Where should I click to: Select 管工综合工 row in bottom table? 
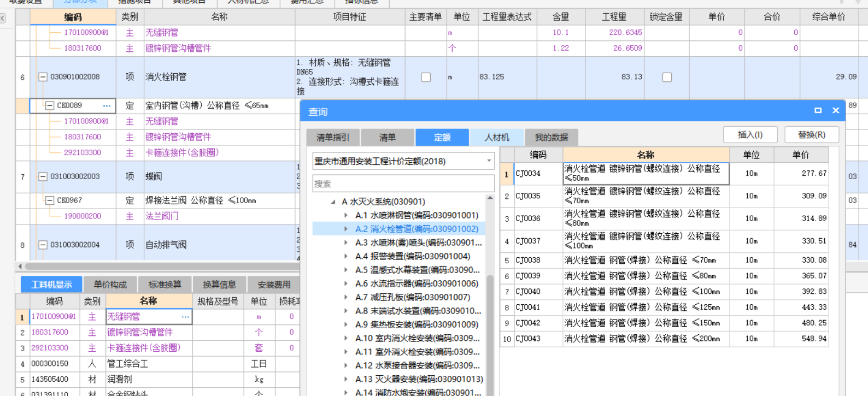(159, 364)
